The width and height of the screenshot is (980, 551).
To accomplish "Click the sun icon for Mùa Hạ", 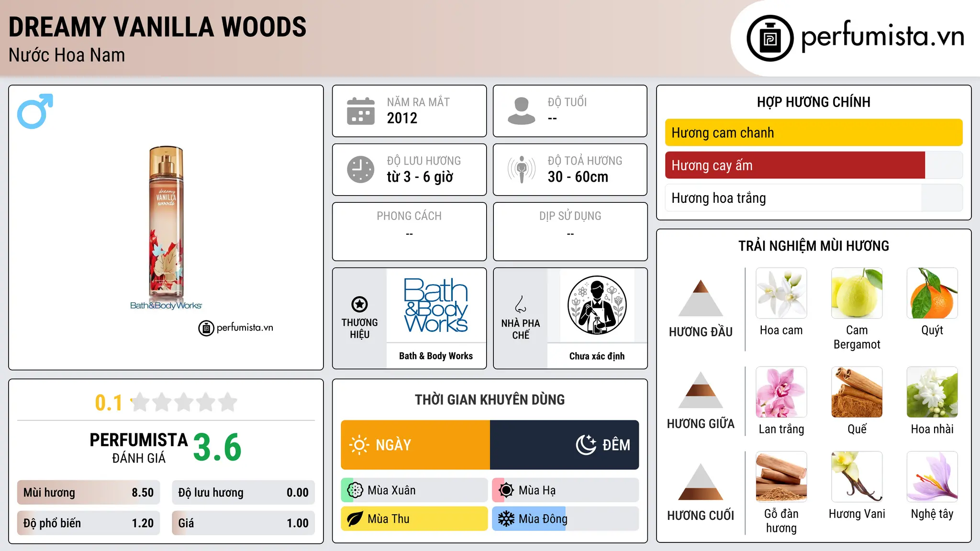I will click(506, 490).
